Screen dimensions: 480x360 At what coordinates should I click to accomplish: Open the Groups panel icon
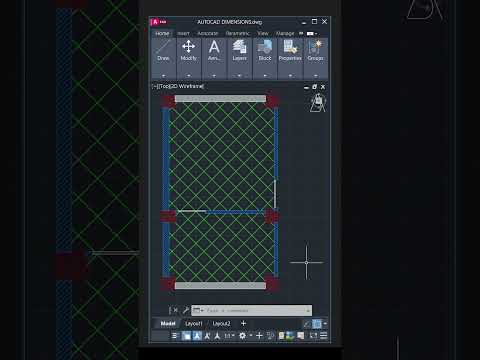click(315, 47)
